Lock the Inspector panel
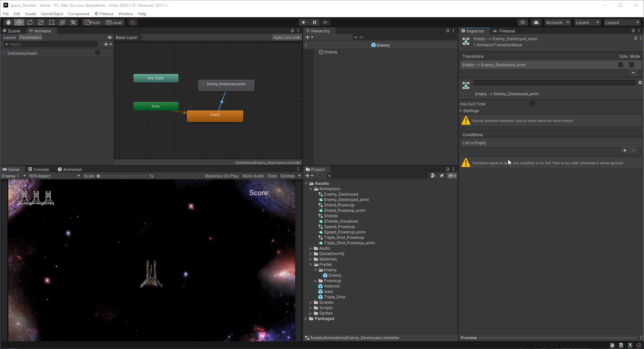The height and width of the screenshot is (349, 644). [633, 30]
